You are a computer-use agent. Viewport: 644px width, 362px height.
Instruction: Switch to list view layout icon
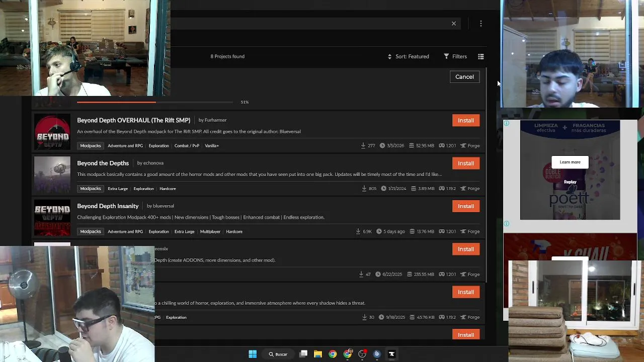481,56
